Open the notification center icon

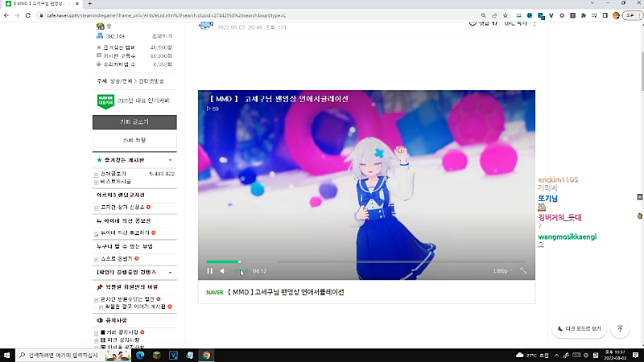coord(635,356)
